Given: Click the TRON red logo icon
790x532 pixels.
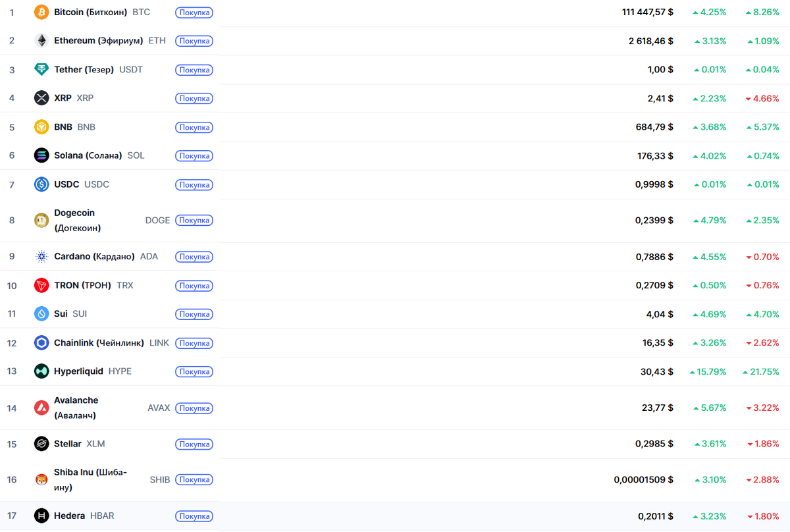Looking at the screenshot, I should pos(41,285).
